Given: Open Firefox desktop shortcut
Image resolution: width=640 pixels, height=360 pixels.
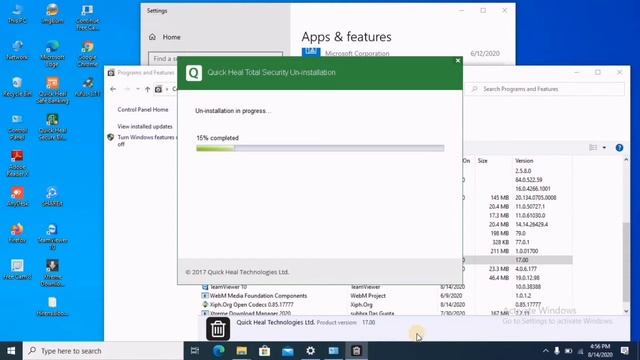Looking at the screenshot, I should click(x=17, y=233).
